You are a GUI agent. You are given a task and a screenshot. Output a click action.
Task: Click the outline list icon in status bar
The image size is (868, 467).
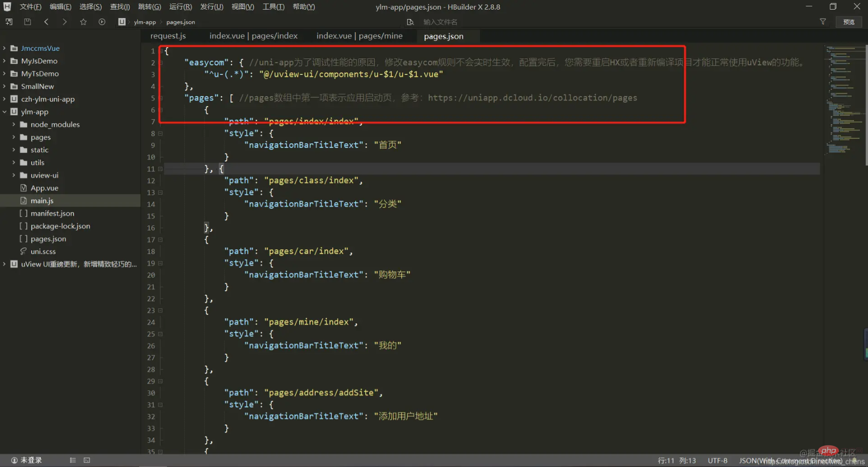click(x=73, y=460)
